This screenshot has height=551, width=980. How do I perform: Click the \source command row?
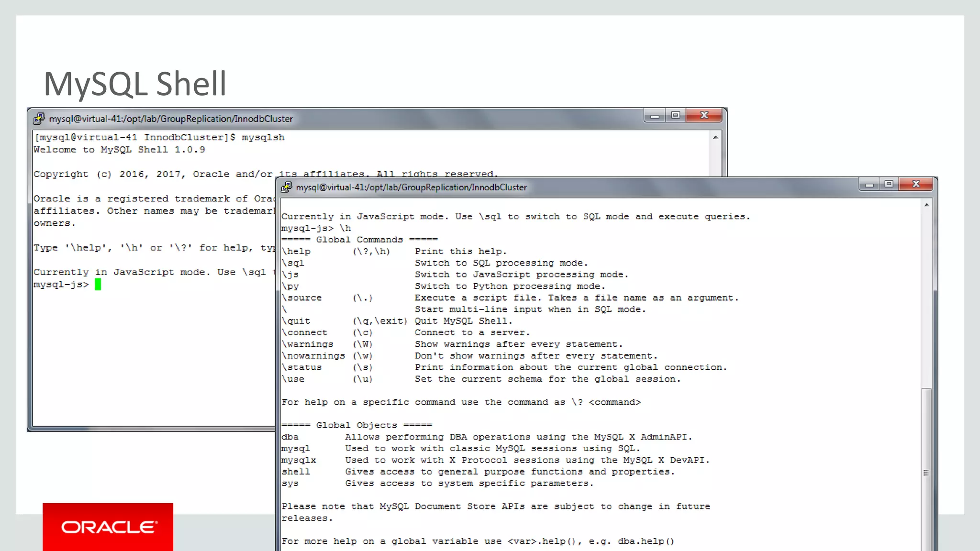tap(510, 298)
